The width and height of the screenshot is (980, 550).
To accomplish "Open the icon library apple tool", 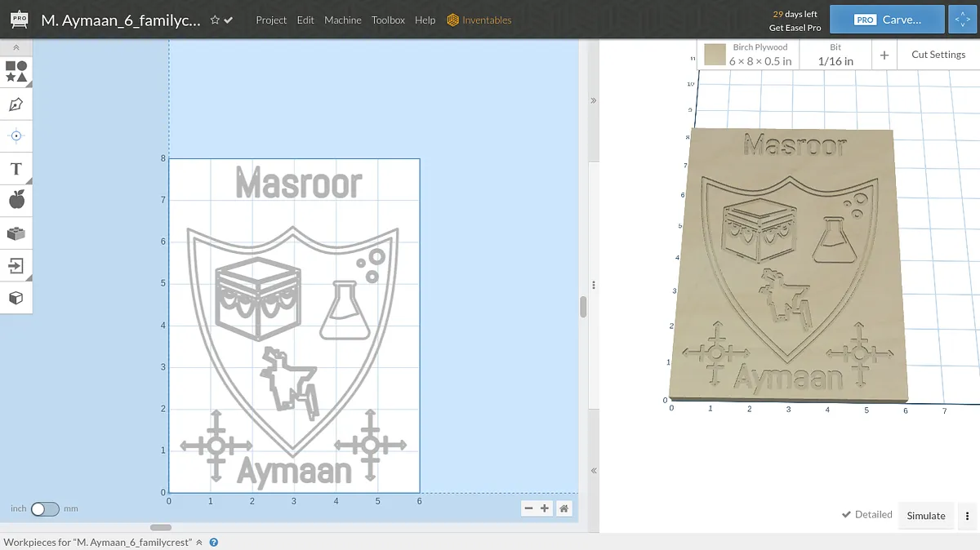I will coord(16,200).
